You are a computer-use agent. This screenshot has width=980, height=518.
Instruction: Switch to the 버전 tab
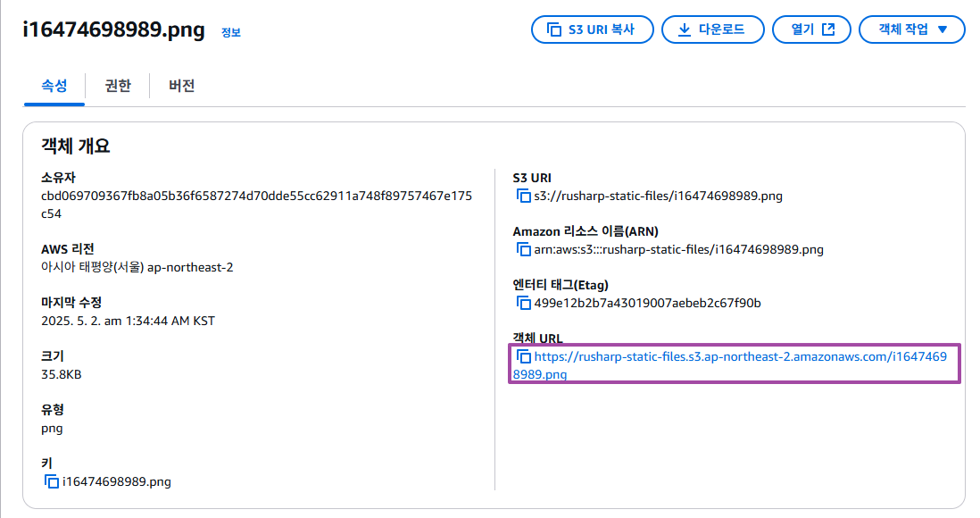coord(182,86)
